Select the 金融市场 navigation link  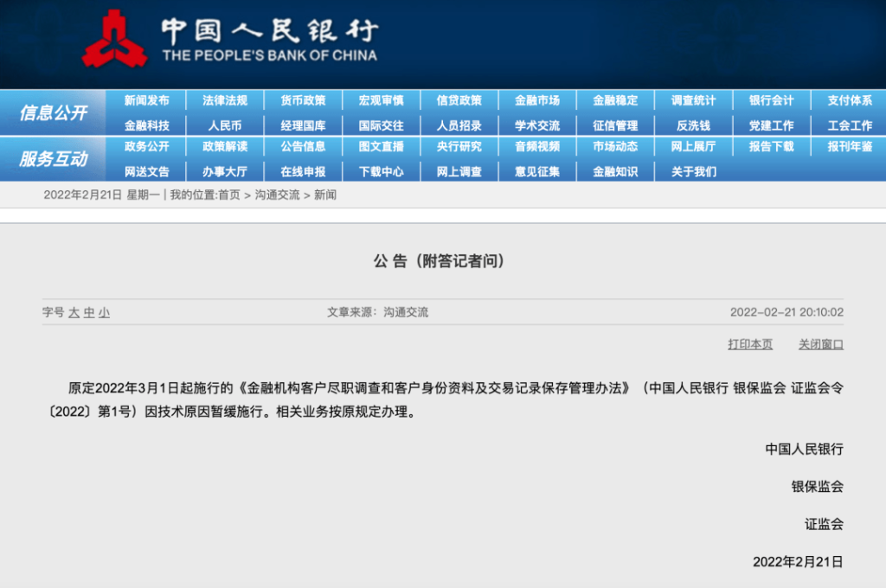coord(537,100)
